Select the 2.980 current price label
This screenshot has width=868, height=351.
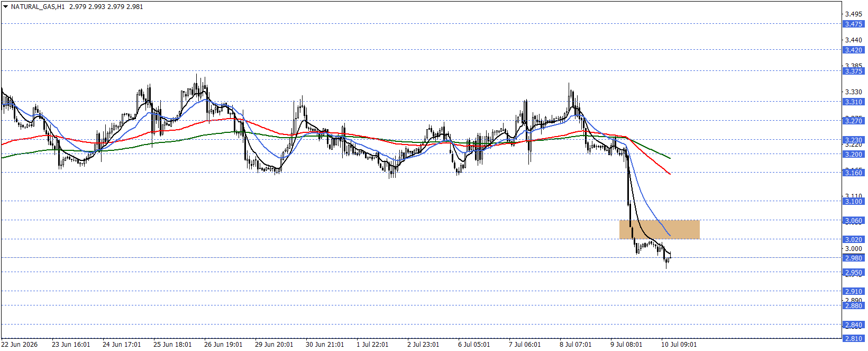click(853, 258)
